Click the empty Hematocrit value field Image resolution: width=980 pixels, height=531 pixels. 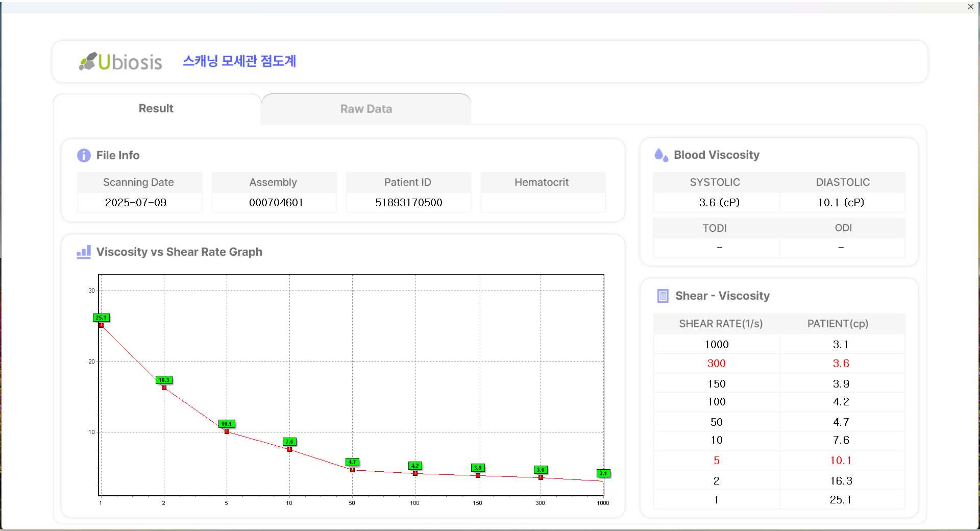point(543,203)
